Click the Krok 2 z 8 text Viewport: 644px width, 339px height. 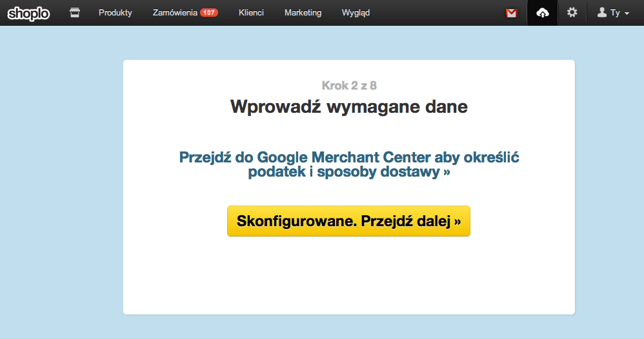(x=349, y=85)
